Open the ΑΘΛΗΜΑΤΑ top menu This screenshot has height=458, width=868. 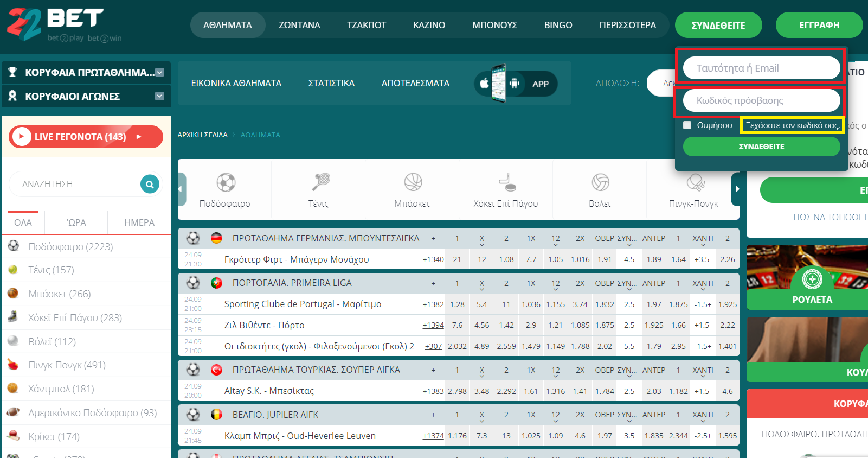click(x=228, y=25)
